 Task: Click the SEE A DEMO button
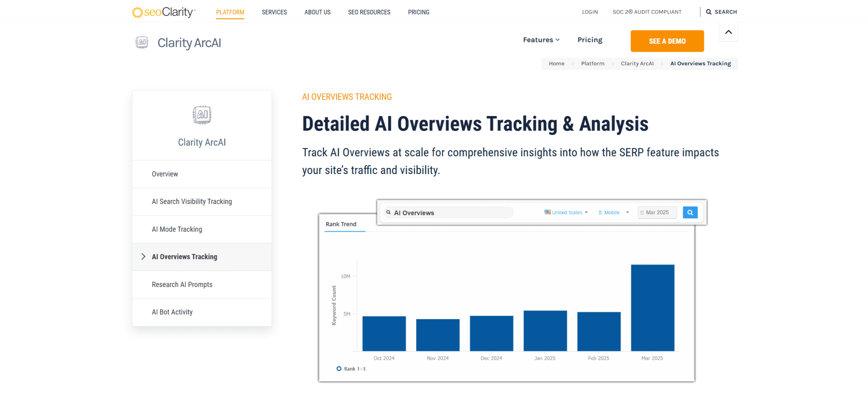[x=667, y=41]
